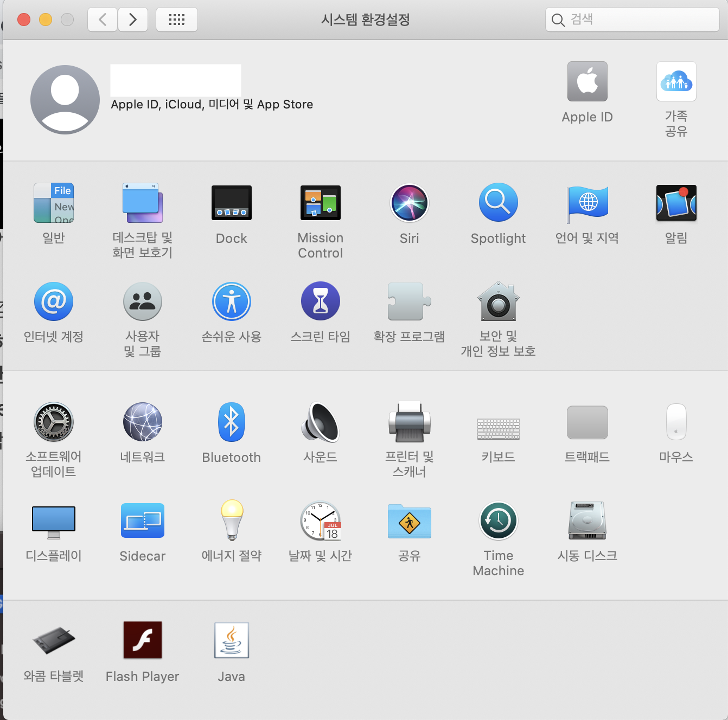Go back with the left arrow button
This screenshot has height=720, width=728.
(x=103, y=20)
